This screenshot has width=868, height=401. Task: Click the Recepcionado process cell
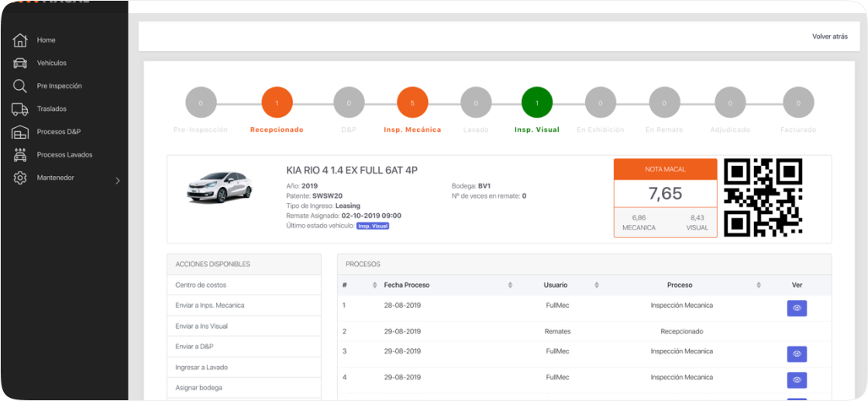coord(681,331)
